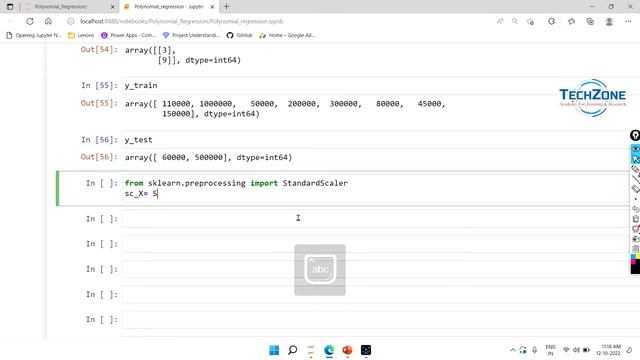Open the Opening Jupyter N... bookmark
This screenshot has width=640, height=360.
(33, 35)
